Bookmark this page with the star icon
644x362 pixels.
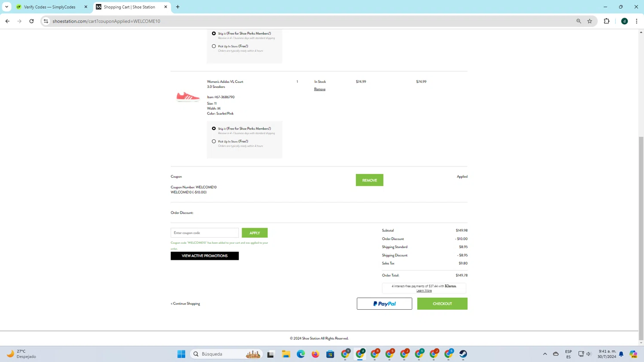coord(589,21)
